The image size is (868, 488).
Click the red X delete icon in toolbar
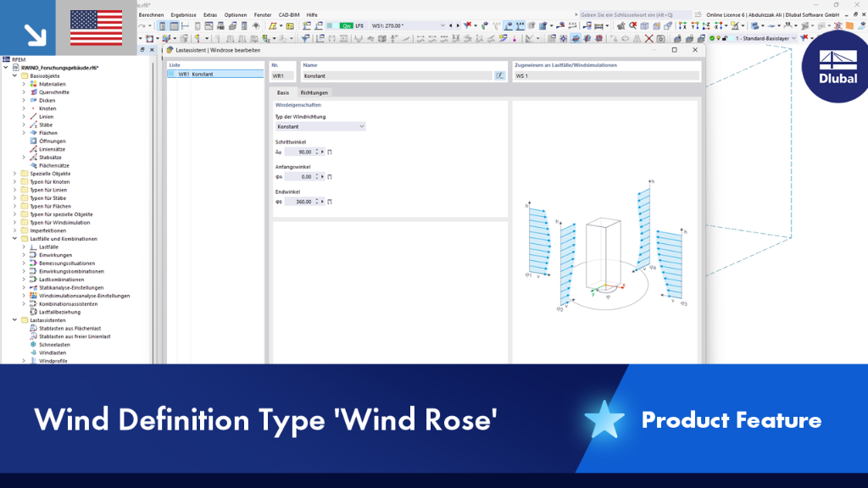tap(648, 39)
